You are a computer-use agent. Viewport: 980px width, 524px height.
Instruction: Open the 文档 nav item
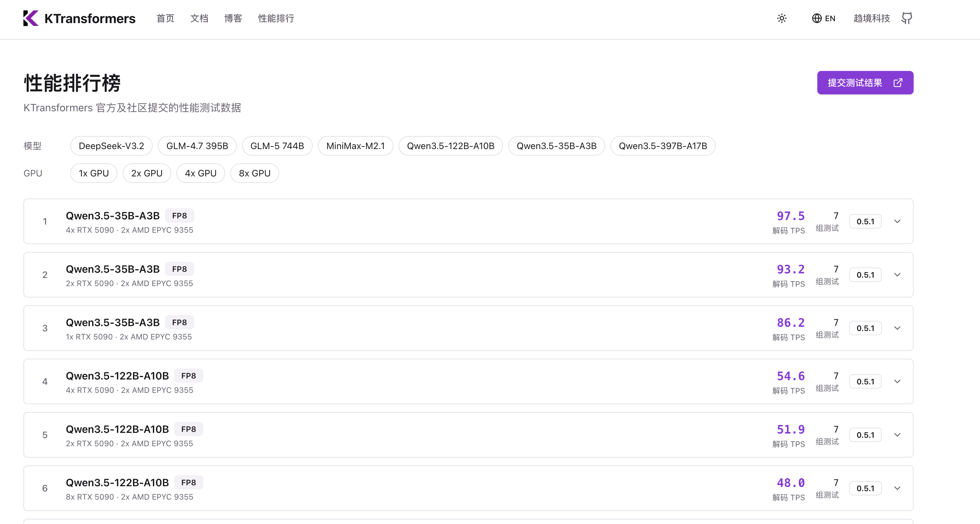click(x=199, y=18)
